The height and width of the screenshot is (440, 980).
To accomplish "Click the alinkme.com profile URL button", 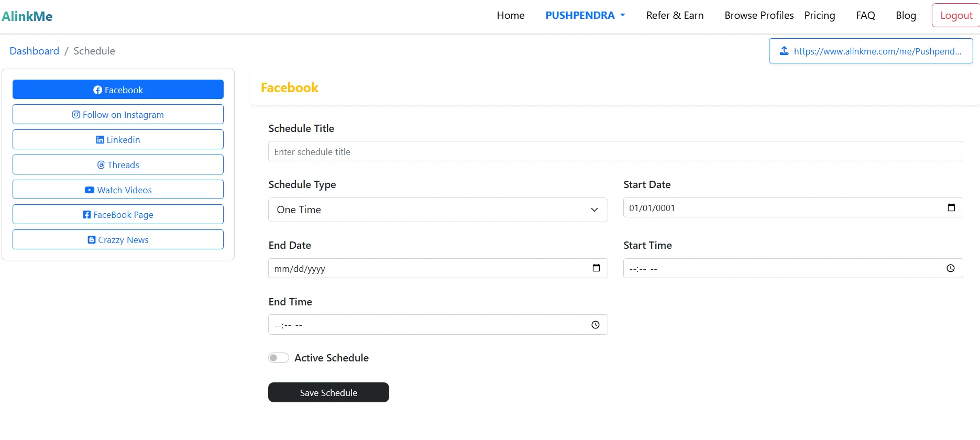I will 871,51.
